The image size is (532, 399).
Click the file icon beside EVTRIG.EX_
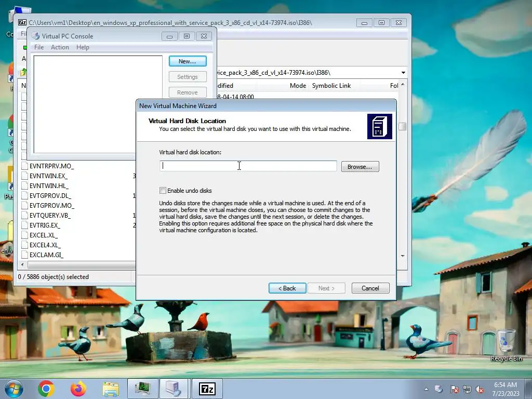coord(24,225)
